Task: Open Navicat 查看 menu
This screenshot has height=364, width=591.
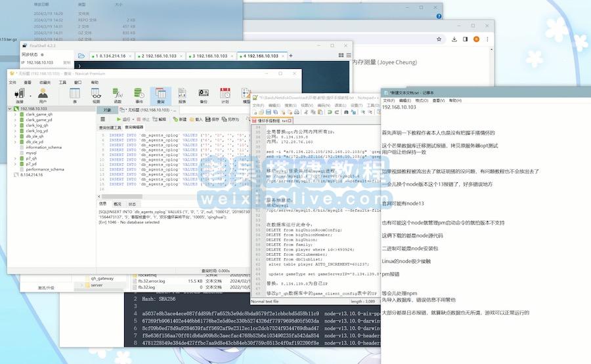Action: [x=28, y=82]
